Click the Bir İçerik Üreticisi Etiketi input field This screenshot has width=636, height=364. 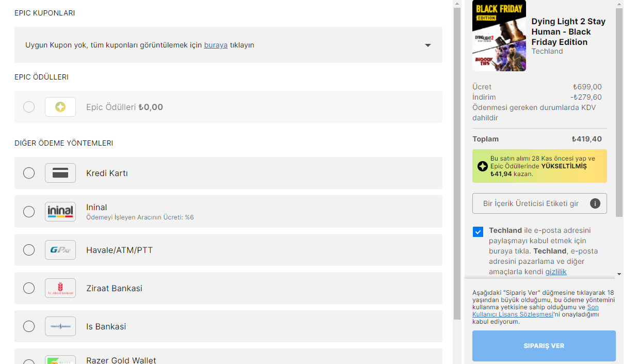point(539,203)
